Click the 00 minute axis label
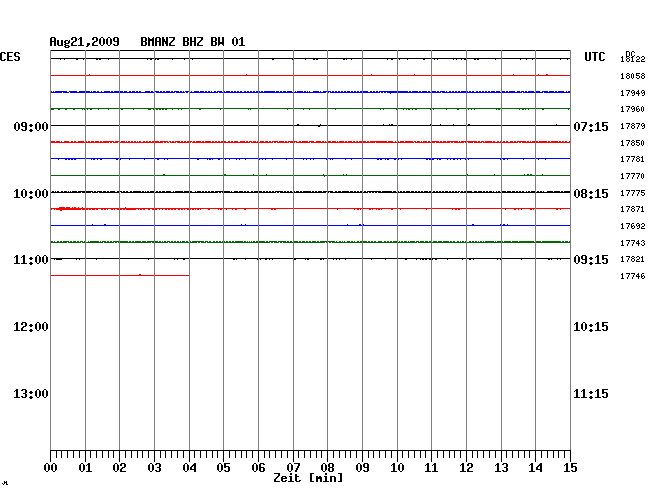 51,468
